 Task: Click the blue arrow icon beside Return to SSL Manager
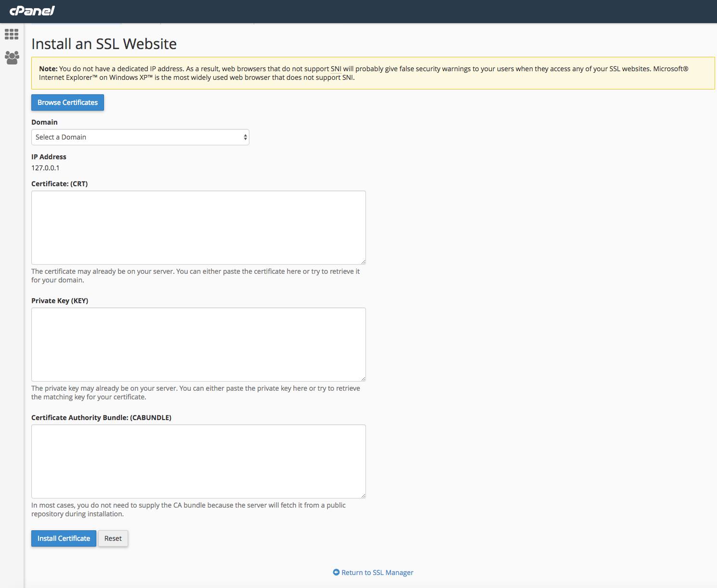point(336,572)
